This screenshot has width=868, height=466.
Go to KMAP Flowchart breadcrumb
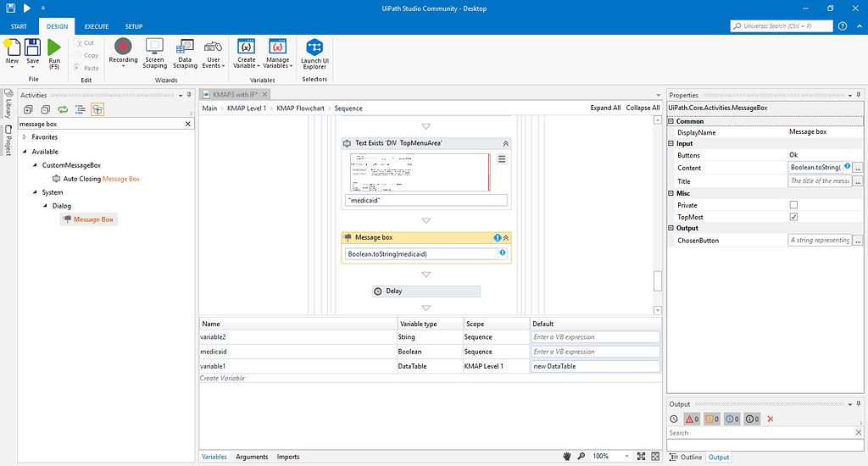click(x=301, y=108)
